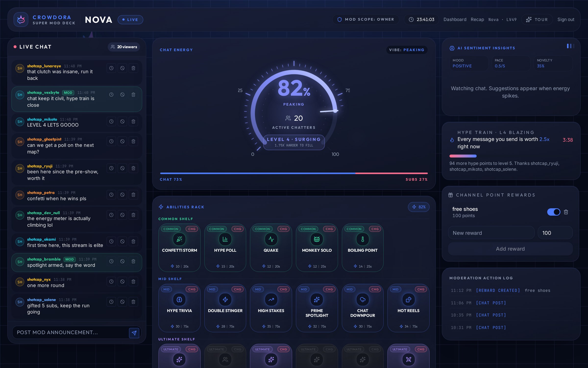Trigger the Quake ability
Image resolution: width=588 pixels, height=368 pixels.
pyautogui.click(x=271, y=248)
